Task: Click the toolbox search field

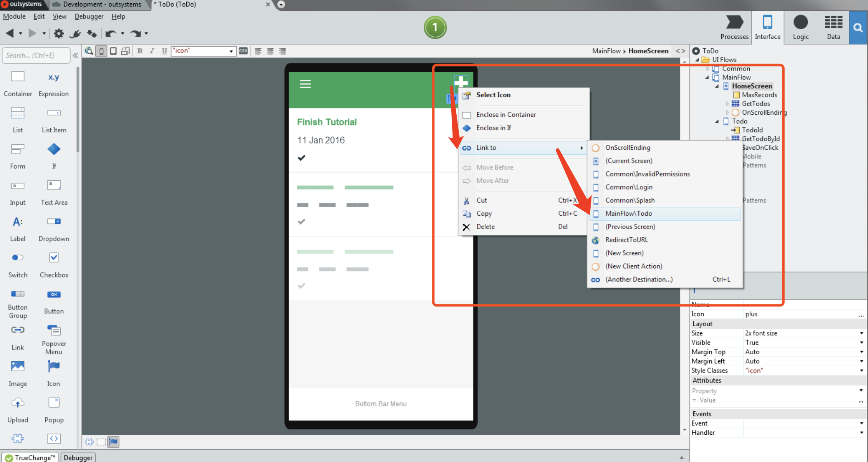Action: [x=35, y=55]
